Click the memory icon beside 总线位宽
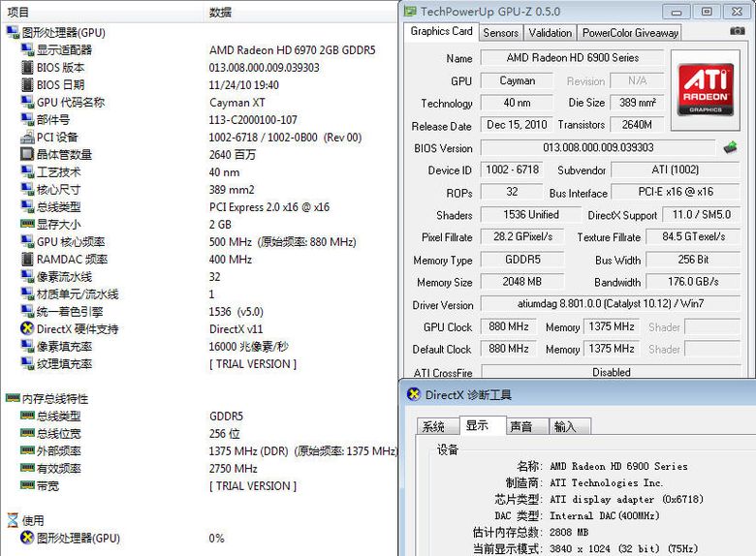This screenshot has height=556, width=756. click(x=27, y=433)
